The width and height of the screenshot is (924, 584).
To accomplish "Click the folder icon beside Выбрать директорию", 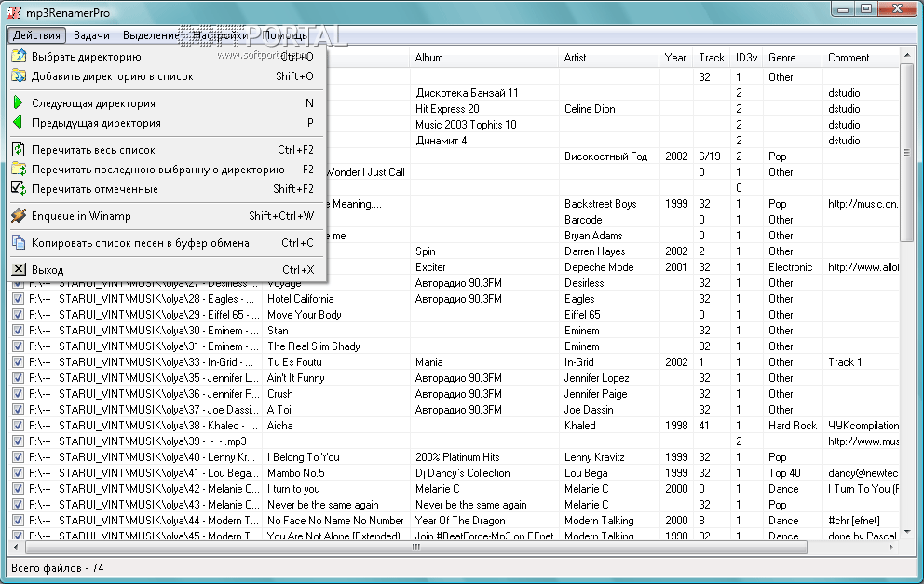I will [x=18, y=57].
